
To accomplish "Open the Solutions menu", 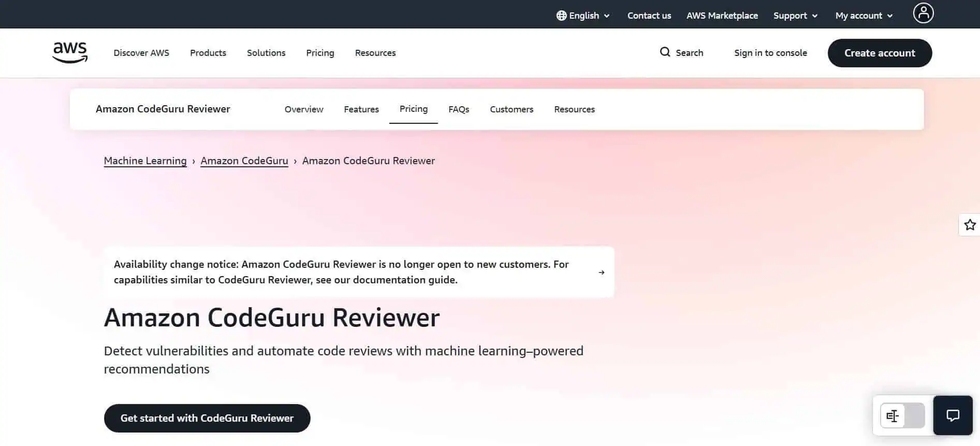I will coord(266,53).
